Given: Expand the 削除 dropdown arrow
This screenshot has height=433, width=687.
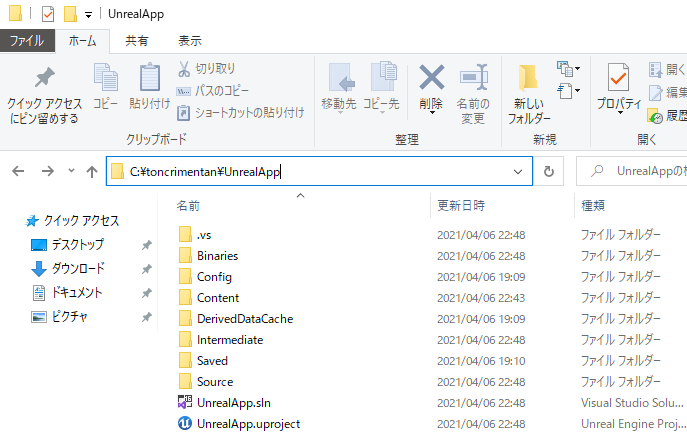Looking at the screenshot, I should (x=432, y=113).
